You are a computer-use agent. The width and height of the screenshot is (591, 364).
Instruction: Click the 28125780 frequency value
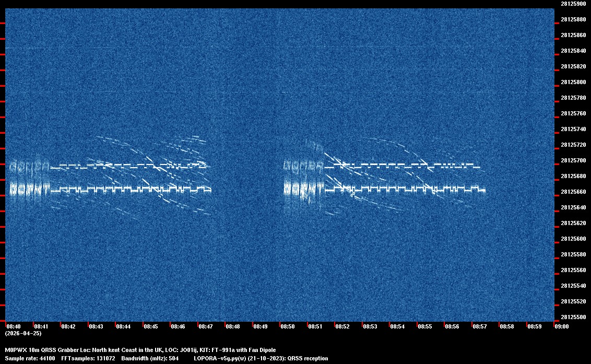pyautogui.click(x=573, y=98)
